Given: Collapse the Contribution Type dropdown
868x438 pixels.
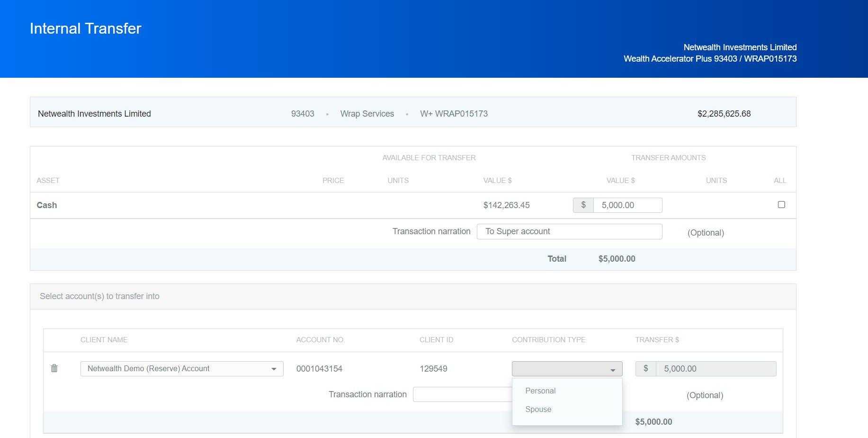Looking at the screenshot, I should [x=567, y=369].
